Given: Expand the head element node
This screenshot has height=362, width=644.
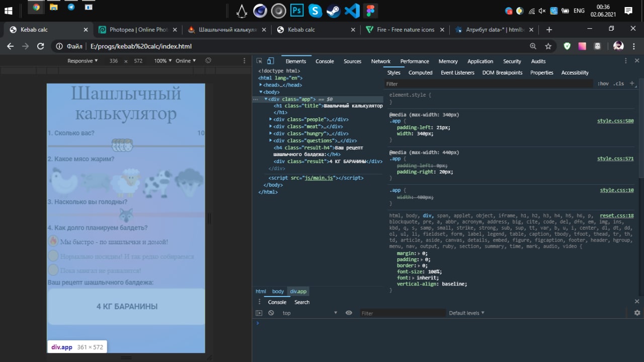Looking at the screenshot, I should tap(261, 85).
